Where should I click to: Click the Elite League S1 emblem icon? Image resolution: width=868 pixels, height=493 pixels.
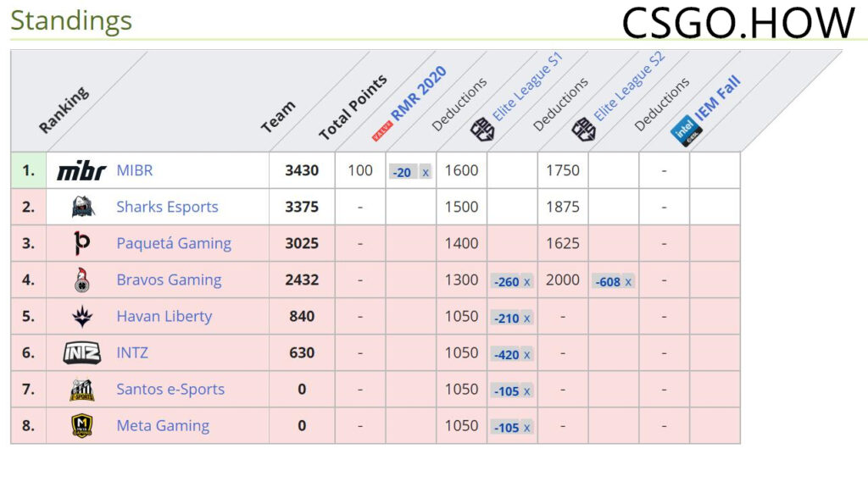481,130
